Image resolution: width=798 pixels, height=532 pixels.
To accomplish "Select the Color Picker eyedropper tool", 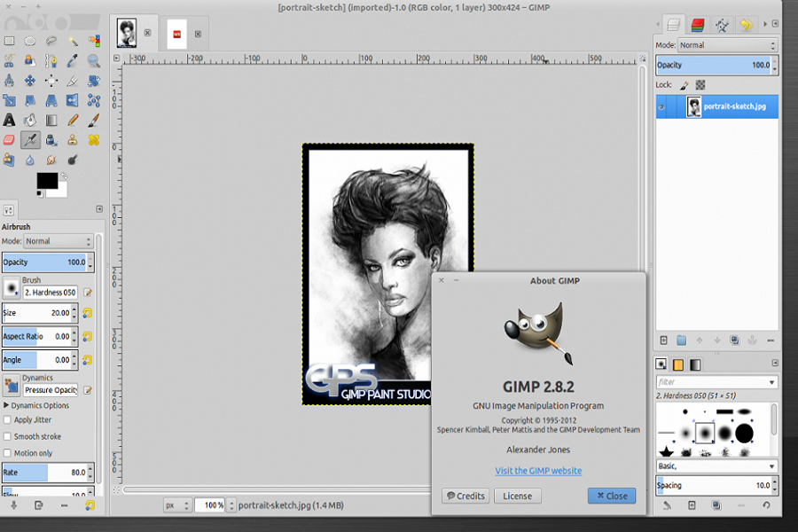I will (x=73, y=60).
